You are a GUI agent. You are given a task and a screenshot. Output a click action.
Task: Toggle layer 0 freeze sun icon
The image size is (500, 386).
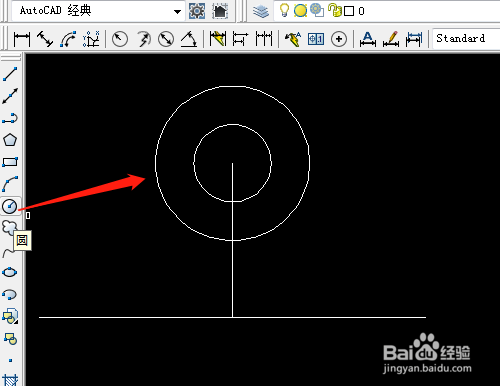[300, 11]
